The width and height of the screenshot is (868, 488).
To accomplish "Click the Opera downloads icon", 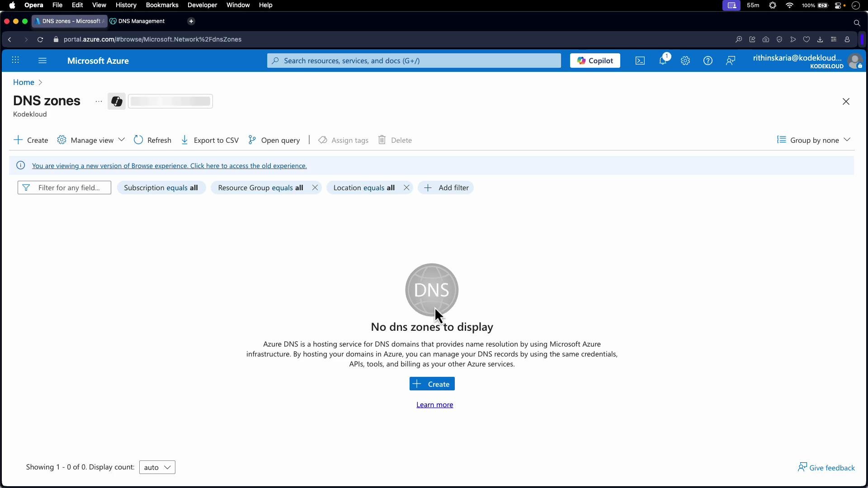I will 820,39.
